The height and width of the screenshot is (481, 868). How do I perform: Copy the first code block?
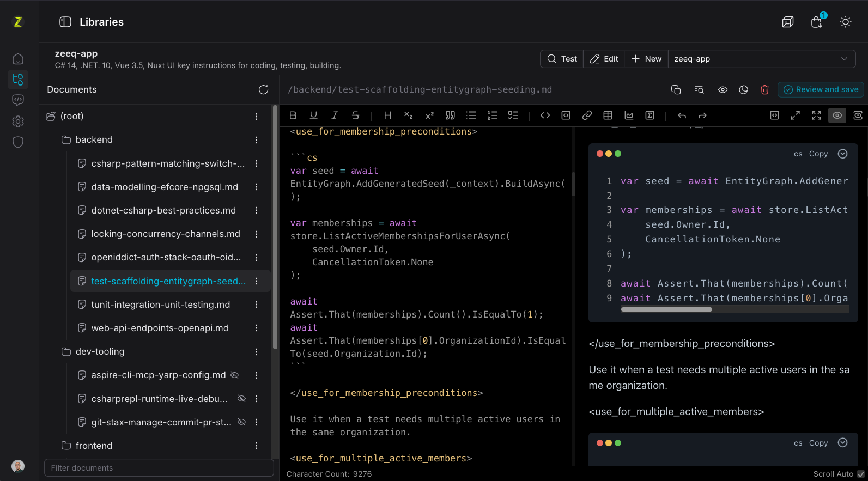[x=818, y=154]
